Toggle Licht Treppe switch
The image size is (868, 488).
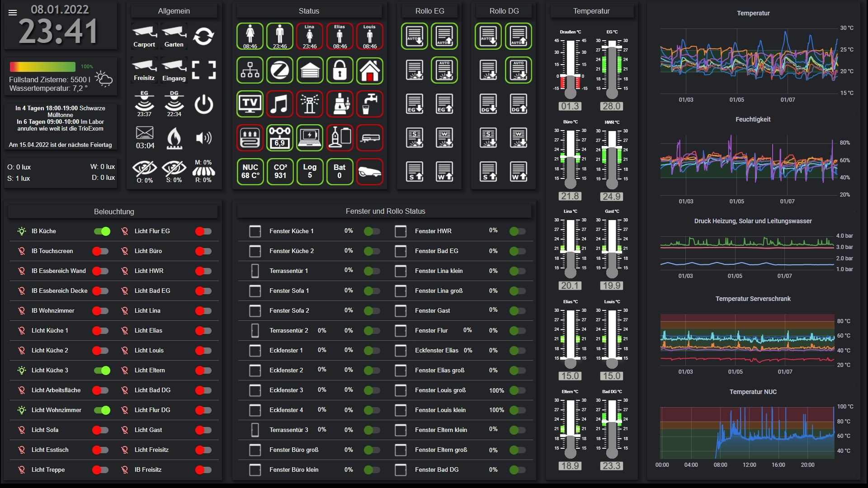pyautogui.click(x=100, y=470)
